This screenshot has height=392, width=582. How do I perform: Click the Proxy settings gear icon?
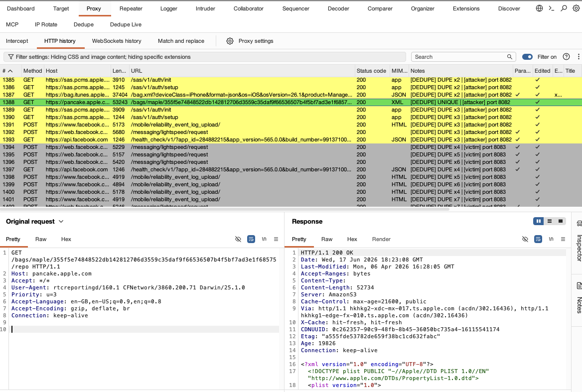230,41
